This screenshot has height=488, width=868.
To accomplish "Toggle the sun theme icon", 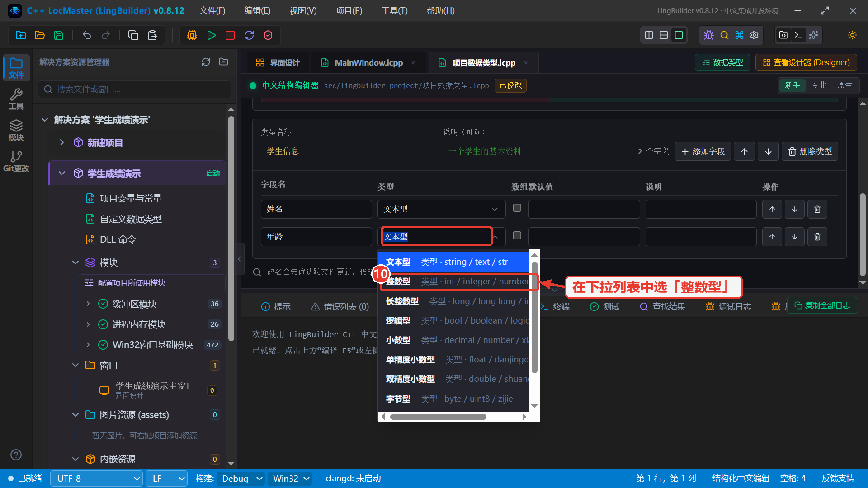I will pyautogui.click(x=852, y=35).
